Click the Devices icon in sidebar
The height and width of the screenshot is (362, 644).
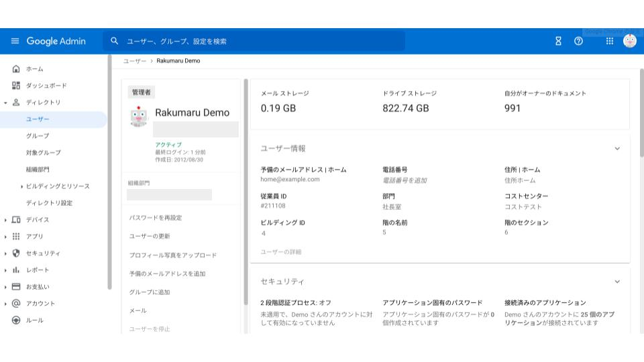[x=16, y=220]
